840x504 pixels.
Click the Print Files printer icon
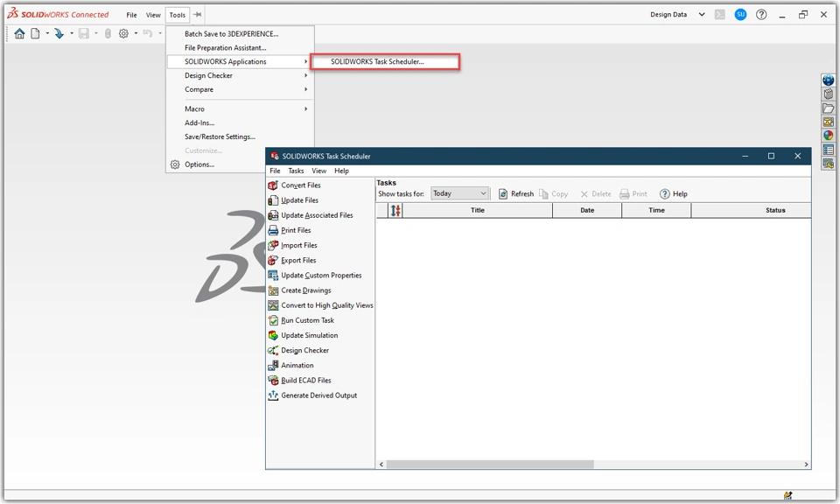(x=273, y=230)
